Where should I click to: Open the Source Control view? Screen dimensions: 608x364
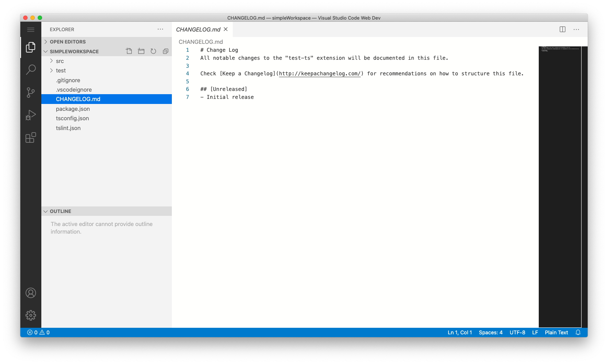31,92
